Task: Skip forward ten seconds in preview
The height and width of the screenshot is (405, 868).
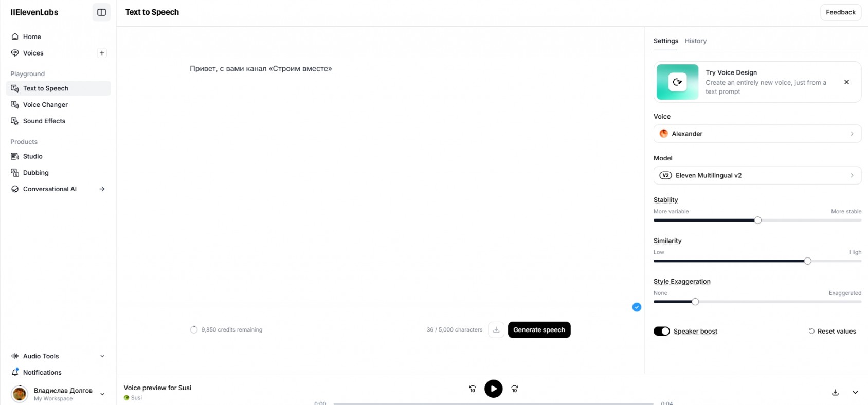Action: [515, 389]
